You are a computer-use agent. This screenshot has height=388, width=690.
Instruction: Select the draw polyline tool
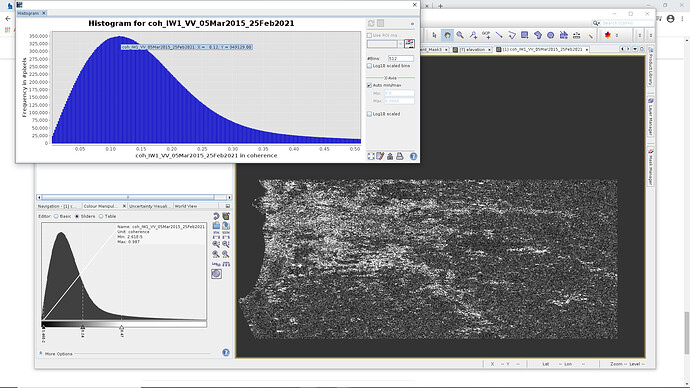point(512,35)
